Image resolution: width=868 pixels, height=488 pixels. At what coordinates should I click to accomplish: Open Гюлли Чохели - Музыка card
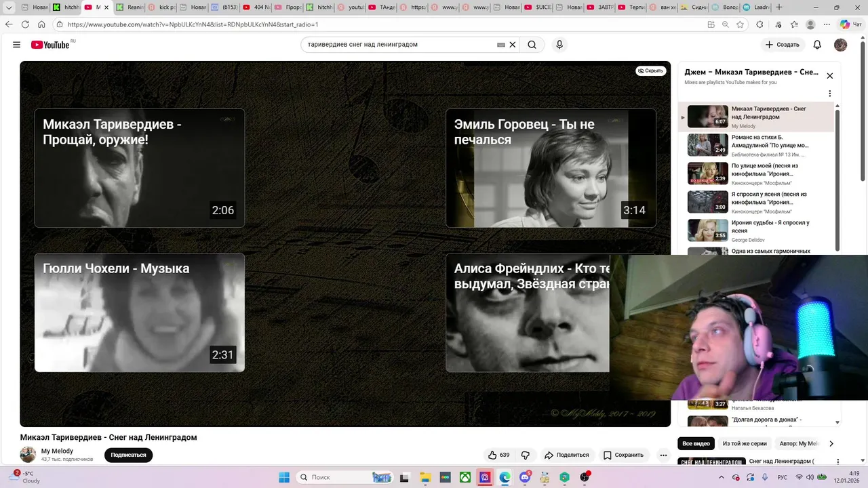pos(140,312)
